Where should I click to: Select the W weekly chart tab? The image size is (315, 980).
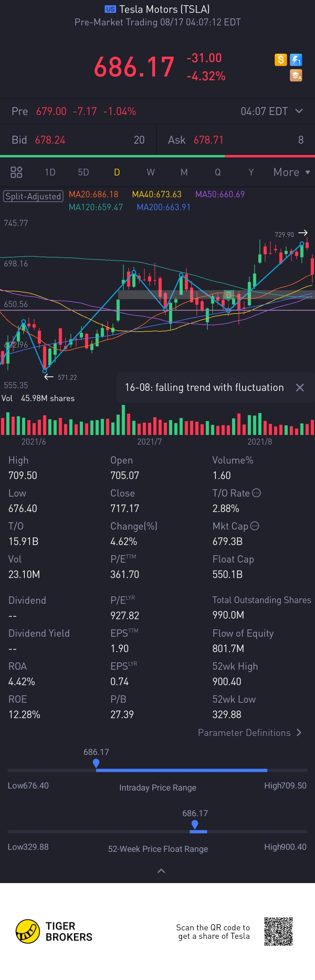coord(150,172)
